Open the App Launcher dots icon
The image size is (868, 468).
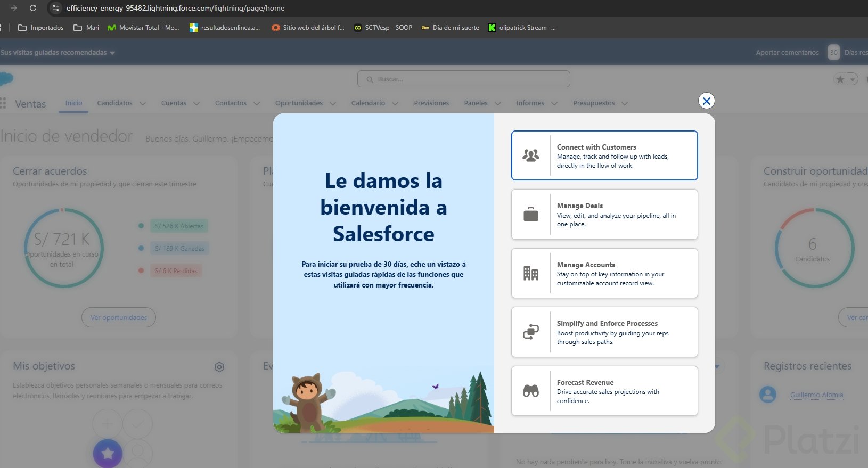tap(3, 103)
